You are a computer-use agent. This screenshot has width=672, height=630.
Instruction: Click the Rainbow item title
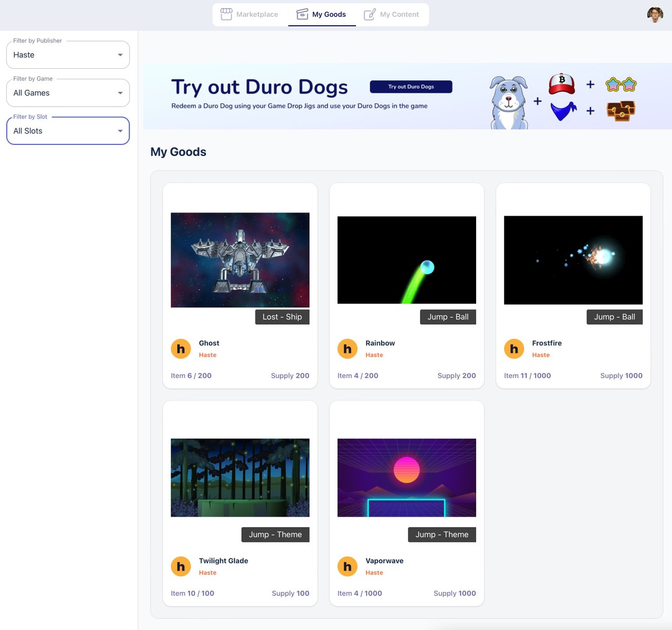click(380, 343)
